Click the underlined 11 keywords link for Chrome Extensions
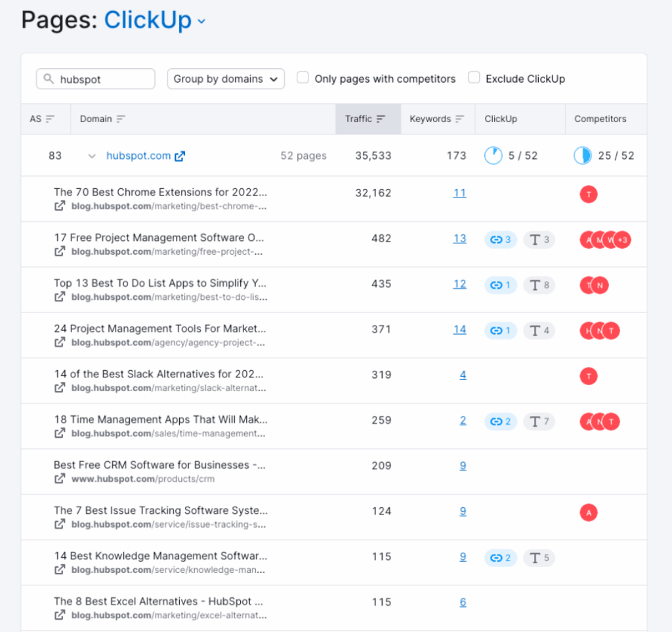Image resolution: width=672 pixels, height=632 pixels. point(460,193)
